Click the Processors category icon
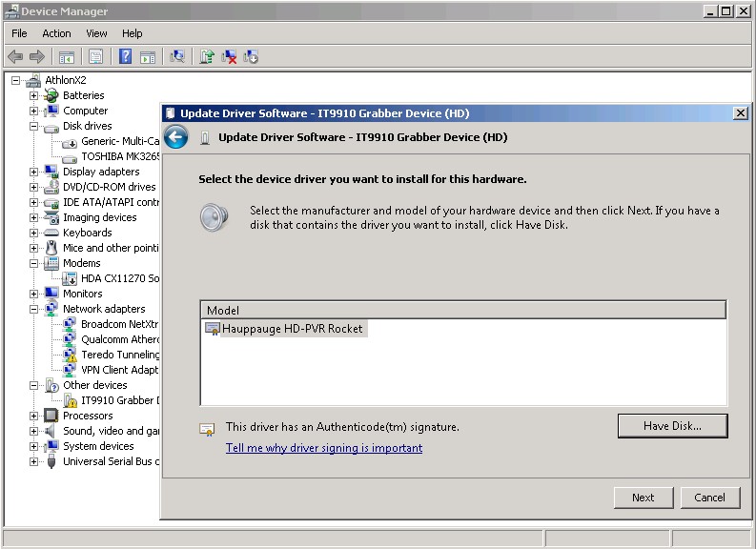The width and height of the screenshot is (756, 549). pyautogui.click(x=51, y=415)
